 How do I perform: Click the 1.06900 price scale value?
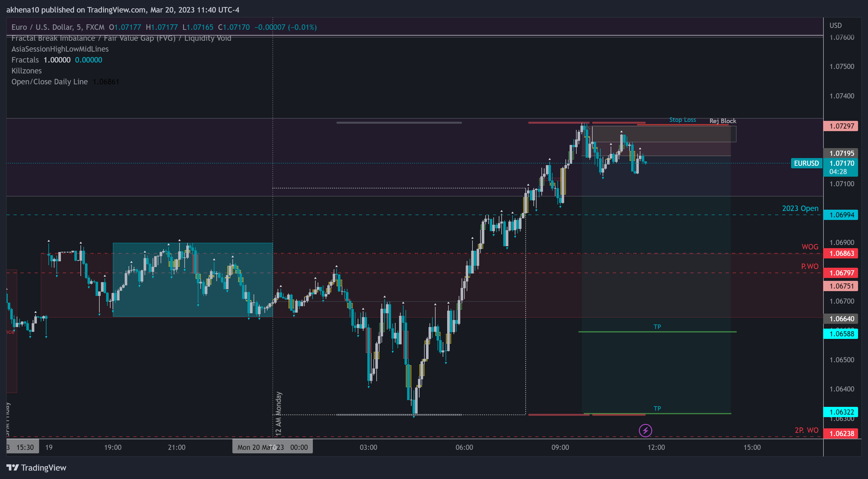pyautogui.click(x=842, y=243)
